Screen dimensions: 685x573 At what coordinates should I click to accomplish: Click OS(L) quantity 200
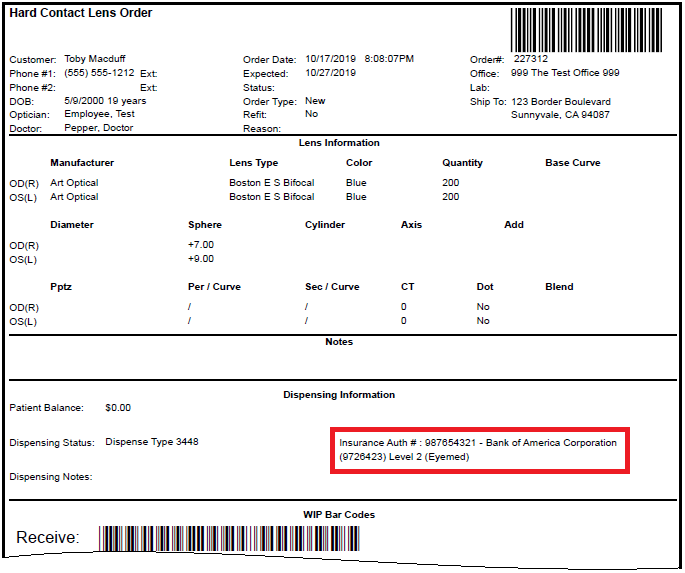(x=450, y=197)
